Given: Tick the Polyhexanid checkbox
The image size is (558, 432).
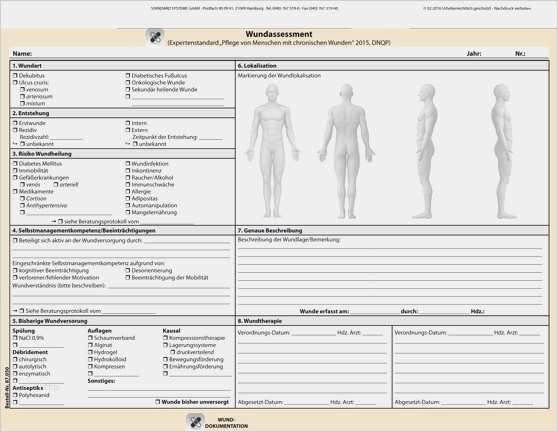Looking at the screenshot, I should coord(15,395).
